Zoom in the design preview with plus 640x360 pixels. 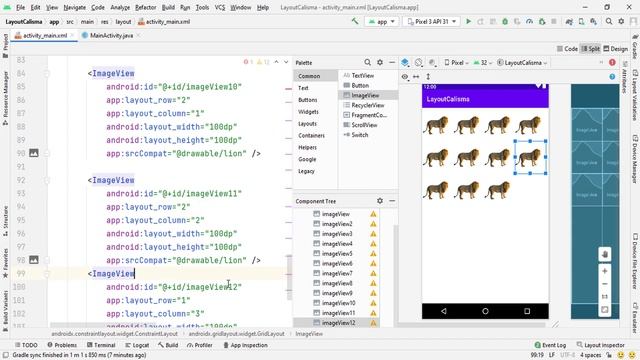pos(605,271)
